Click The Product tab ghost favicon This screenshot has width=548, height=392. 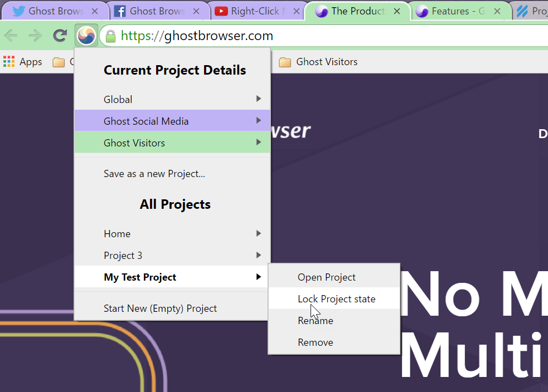pos(321,12)
